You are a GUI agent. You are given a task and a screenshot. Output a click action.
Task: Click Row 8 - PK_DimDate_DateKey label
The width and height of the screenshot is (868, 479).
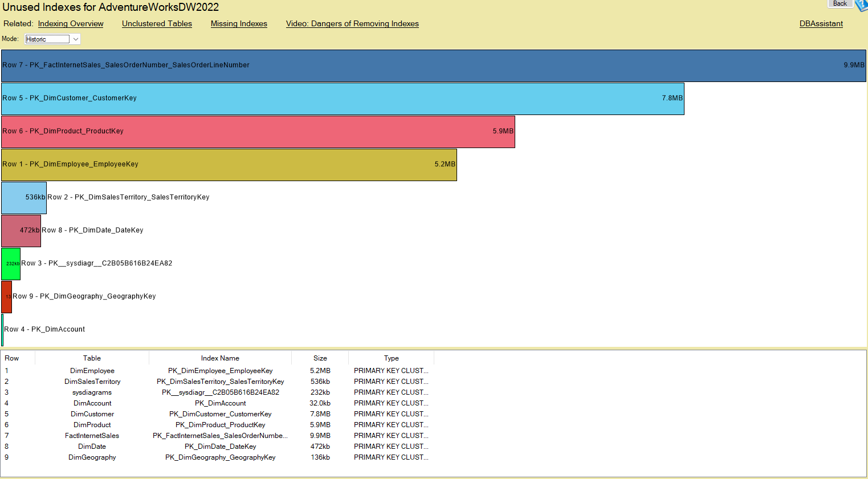pyautogui.click(x=92, y=230)
